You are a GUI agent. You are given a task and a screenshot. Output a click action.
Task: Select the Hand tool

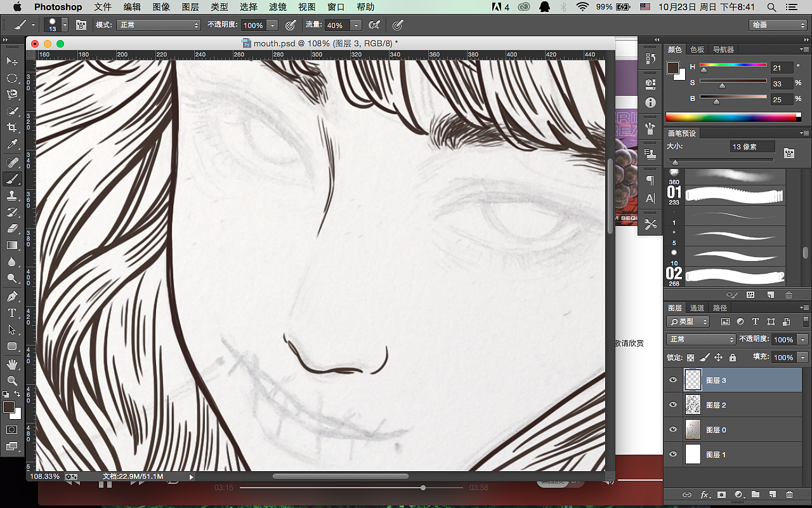click(12, 364)
